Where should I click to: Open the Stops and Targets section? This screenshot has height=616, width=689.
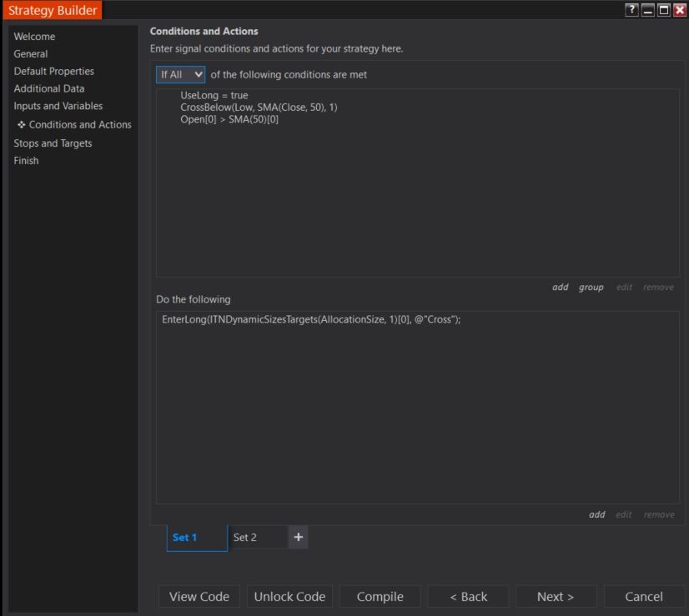pyautogui.click(x=53, y=143)
